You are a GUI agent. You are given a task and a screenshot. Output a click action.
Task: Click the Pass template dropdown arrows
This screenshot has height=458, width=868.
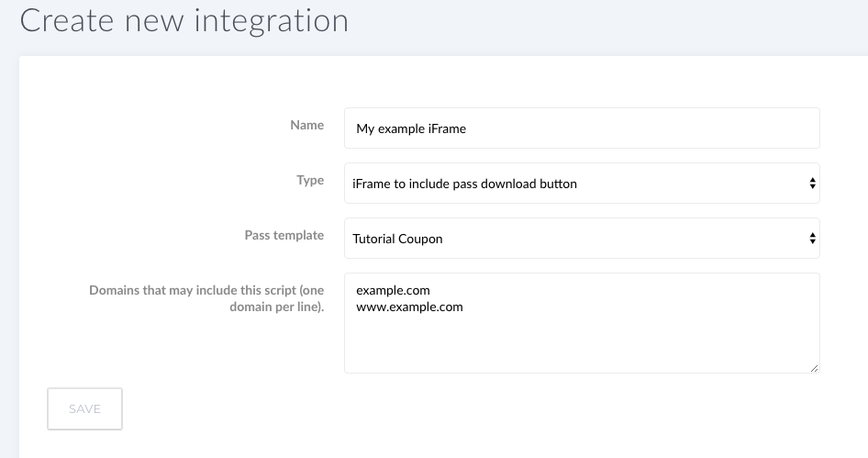tap(812, 238)
